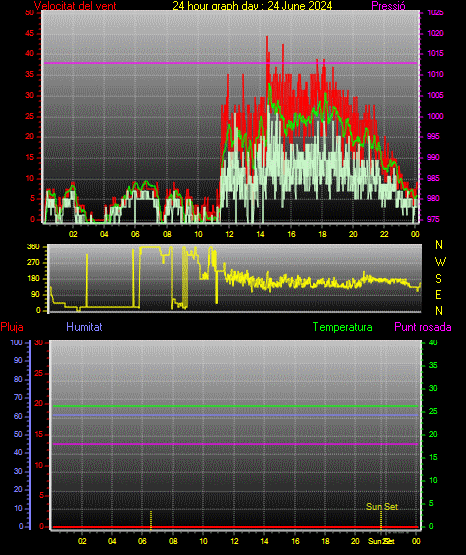Click the 'Pressió' label
466x555 pixels.
(x=388, y=6)
